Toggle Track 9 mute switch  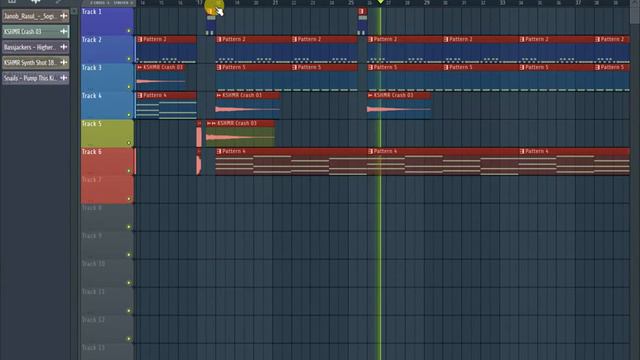129,255
